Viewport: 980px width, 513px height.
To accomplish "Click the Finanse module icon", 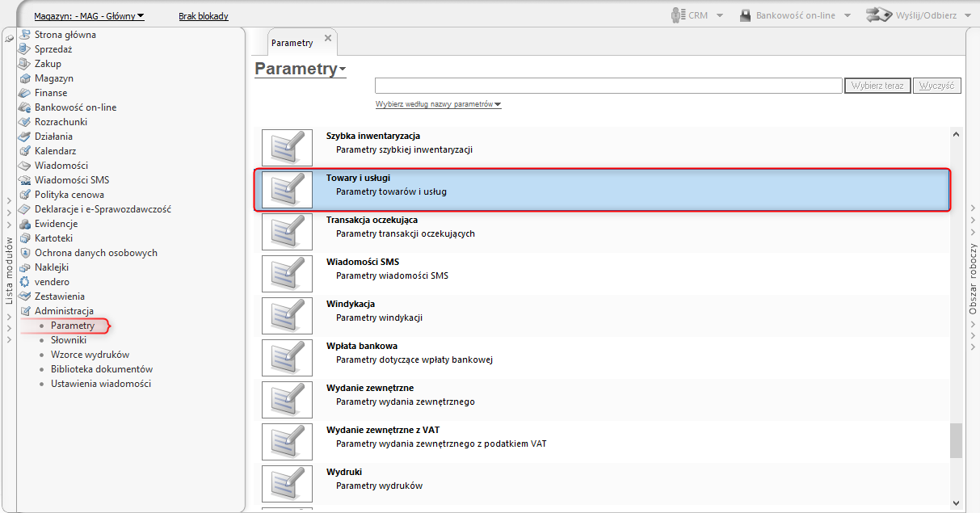I will tap(24, 93).
